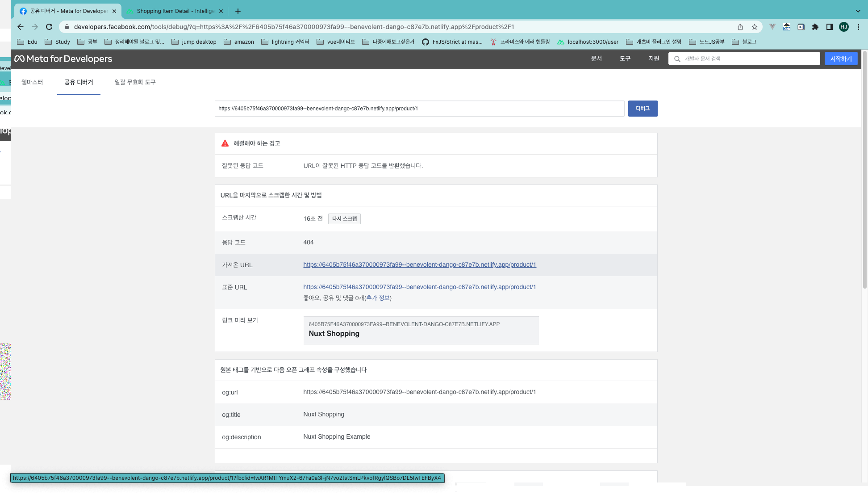Open the Study bookmark folder
868x495 pixels.
pyautogui.click(x=58, y=42)
